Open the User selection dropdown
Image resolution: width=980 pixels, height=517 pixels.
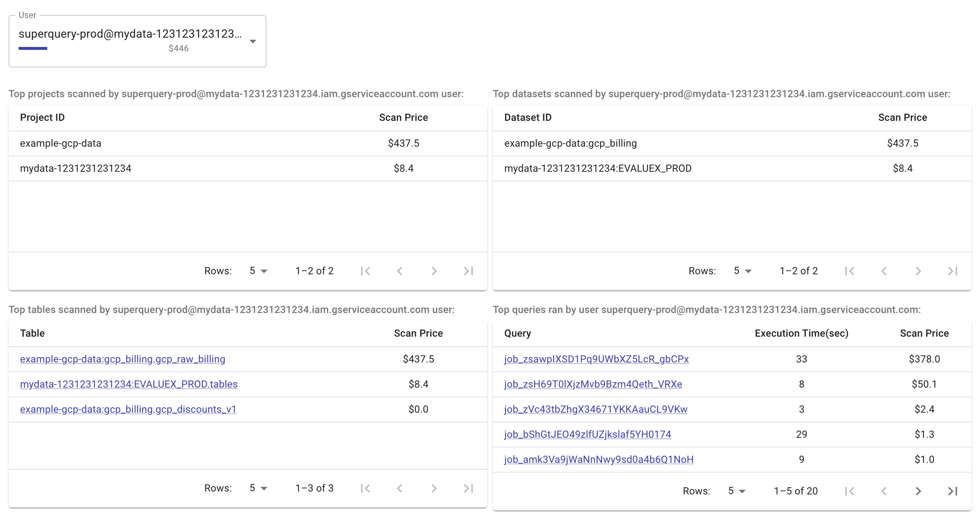tap(253, 41)
